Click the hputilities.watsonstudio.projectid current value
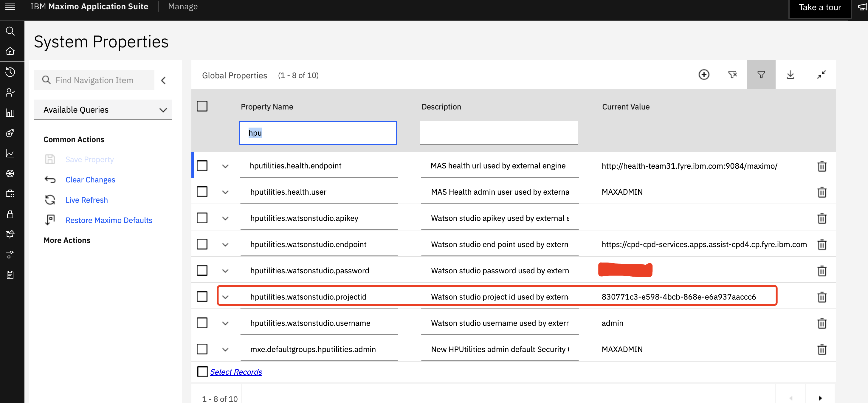The image size is (868, 403). [x=679, y=297]
